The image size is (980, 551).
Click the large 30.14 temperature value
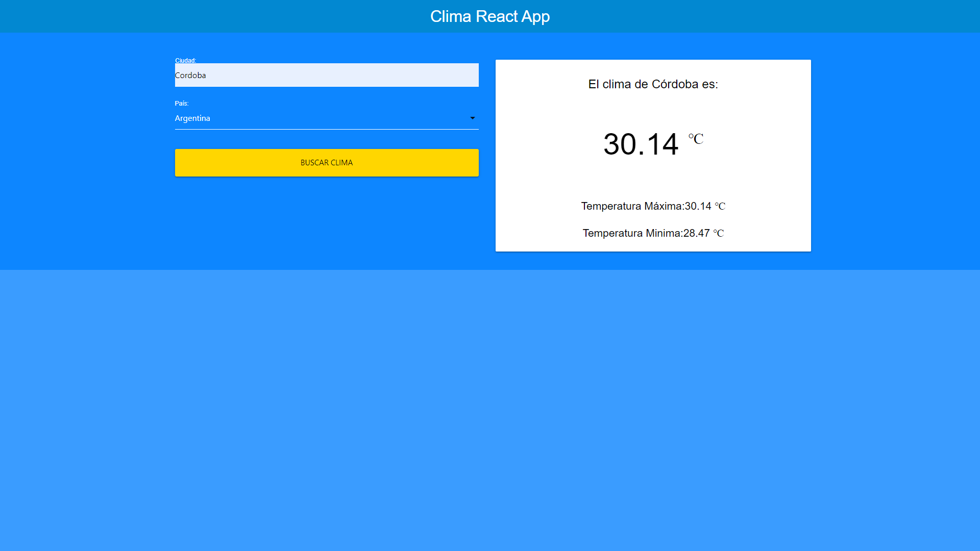[641, 144]
